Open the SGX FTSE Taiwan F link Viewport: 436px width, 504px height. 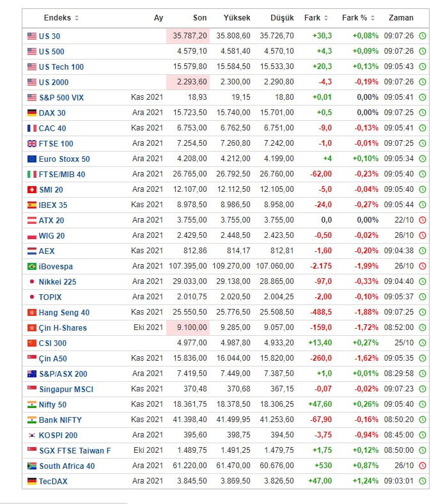[75, 451]
